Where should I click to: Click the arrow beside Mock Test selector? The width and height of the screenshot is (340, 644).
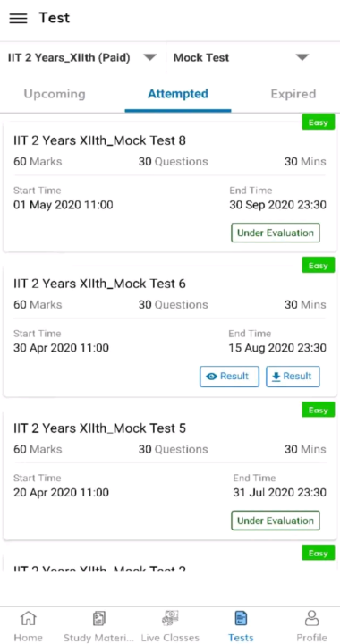point(302,57)
